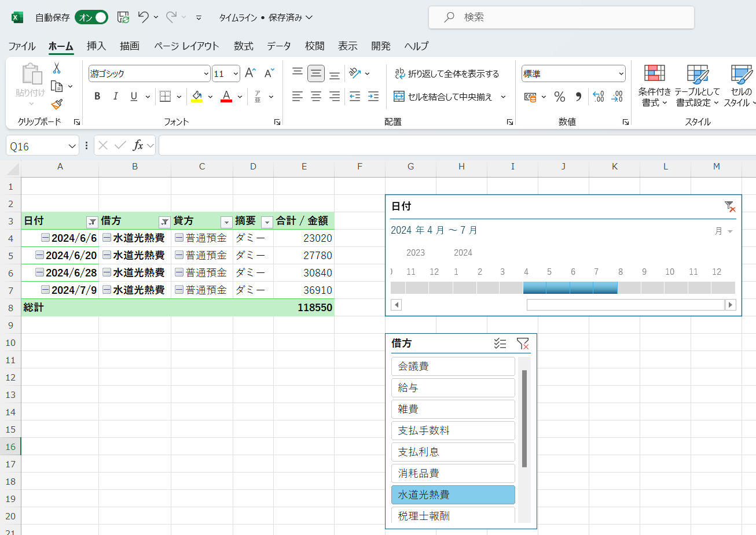This screenshot has width=756, height=535.
Task: Click the percent style icon
Action: tap(559, 97)
